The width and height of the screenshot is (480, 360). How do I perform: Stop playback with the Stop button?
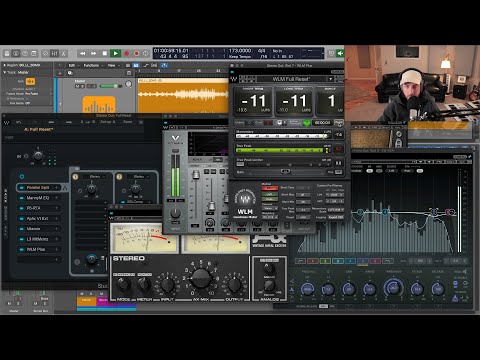click(x=105, y=53)
